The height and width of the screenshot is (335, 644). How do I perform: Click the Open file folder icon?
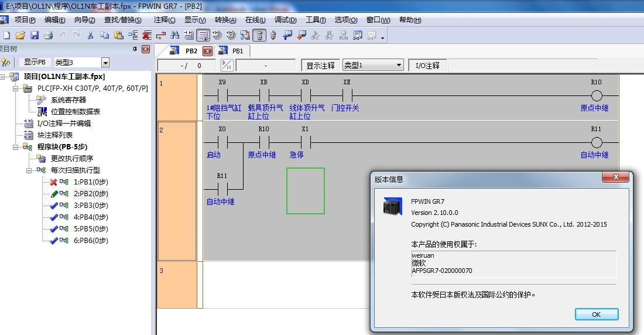pyautogui.click(x=20, y=35)
